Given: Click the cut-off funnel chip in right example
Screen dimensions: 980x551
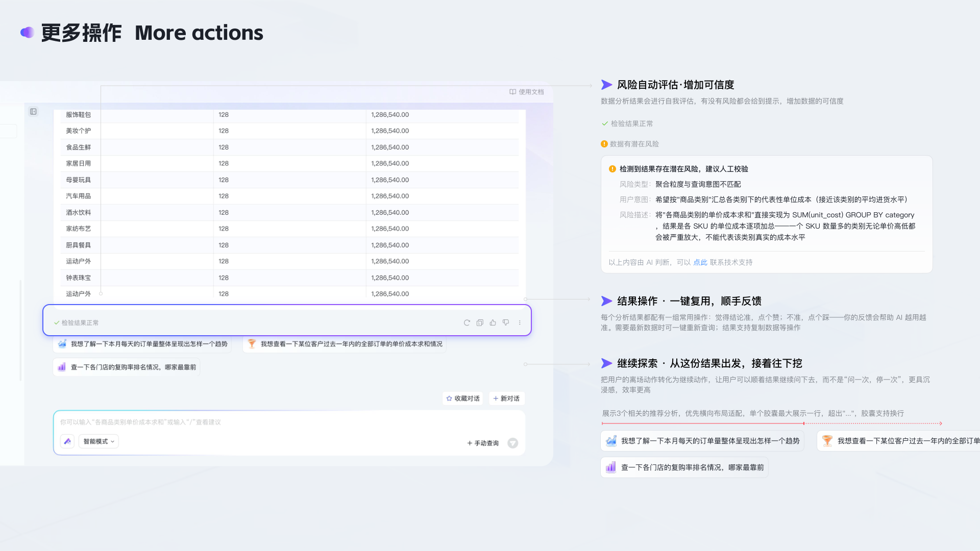Looking at the screenshot, I should (x=898, y=441).
